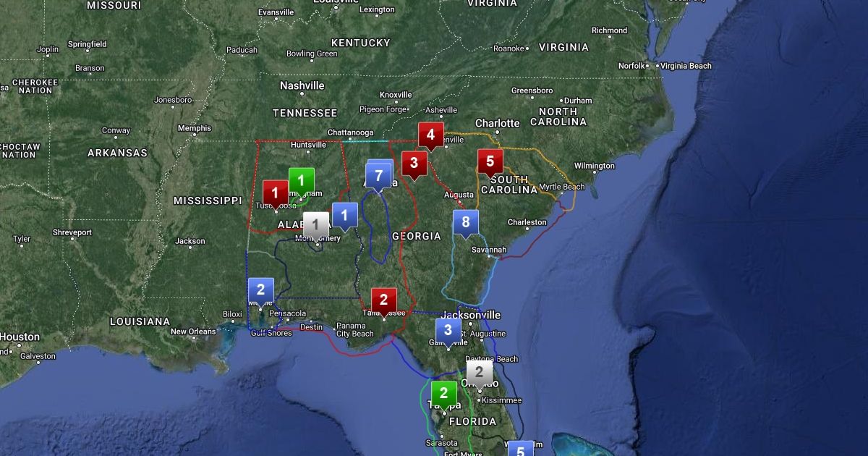Open blue marker 8 above Savannah

(x=466, y=223)
